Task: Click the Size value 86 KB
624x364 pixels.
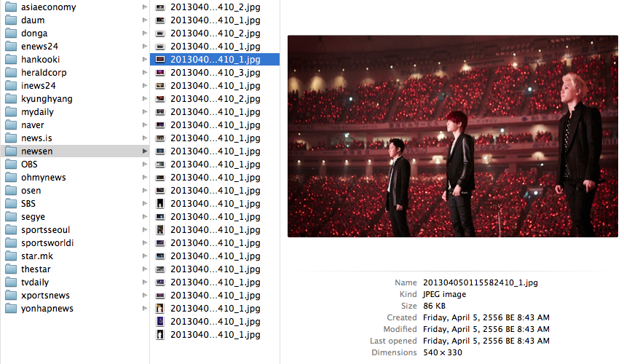Action: (x=434, y=306)
